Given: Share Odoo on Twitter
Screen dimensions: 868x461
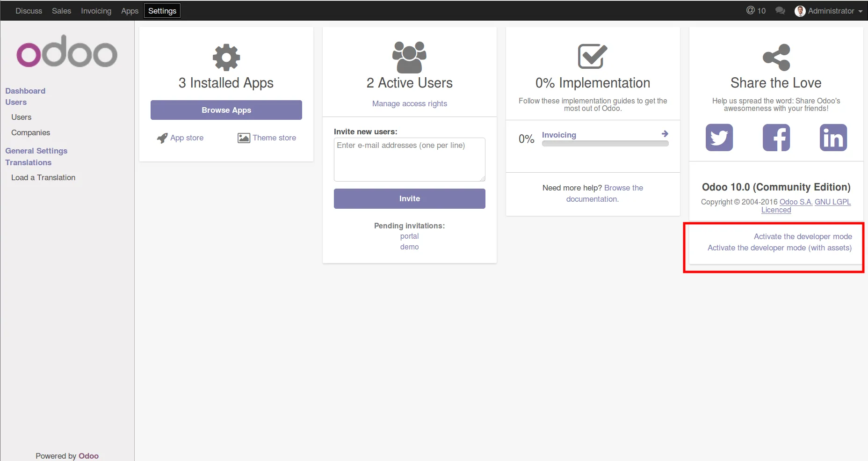Looking at the screenshot, I should click(x=719, y=138).
